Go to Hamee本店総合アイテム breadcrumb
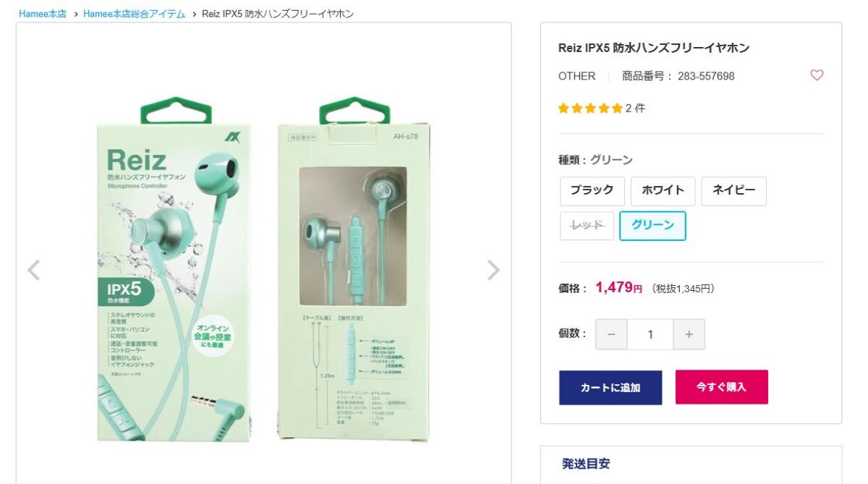Image resolution: width=868 pixels, height=484 pixels. 135,14
